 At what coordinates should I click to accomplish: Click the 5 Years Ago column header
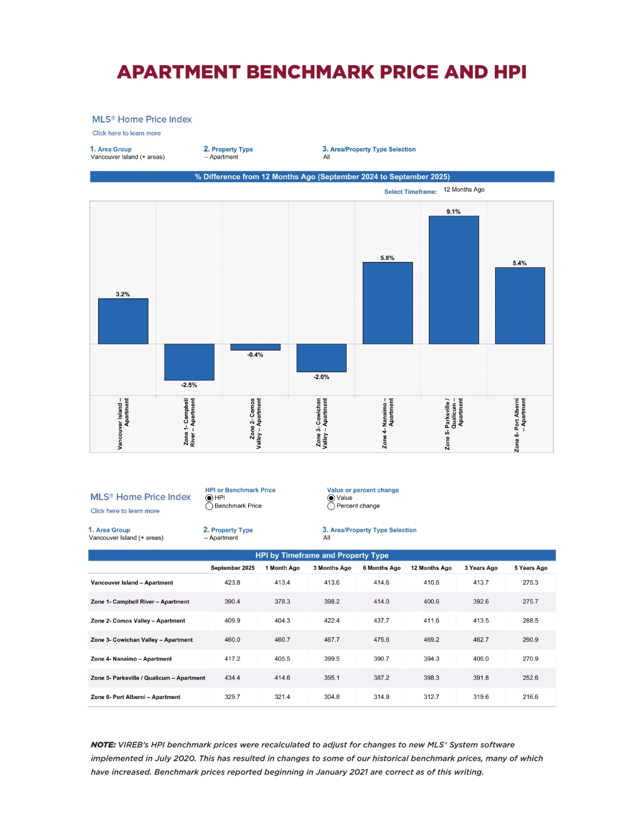pyautogui.click(x=530, y=567)
